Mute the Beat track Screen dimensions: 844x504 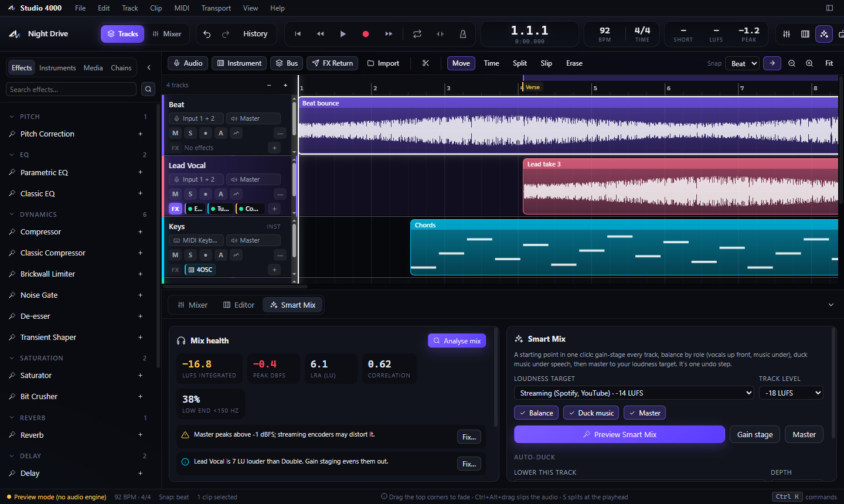175,133
